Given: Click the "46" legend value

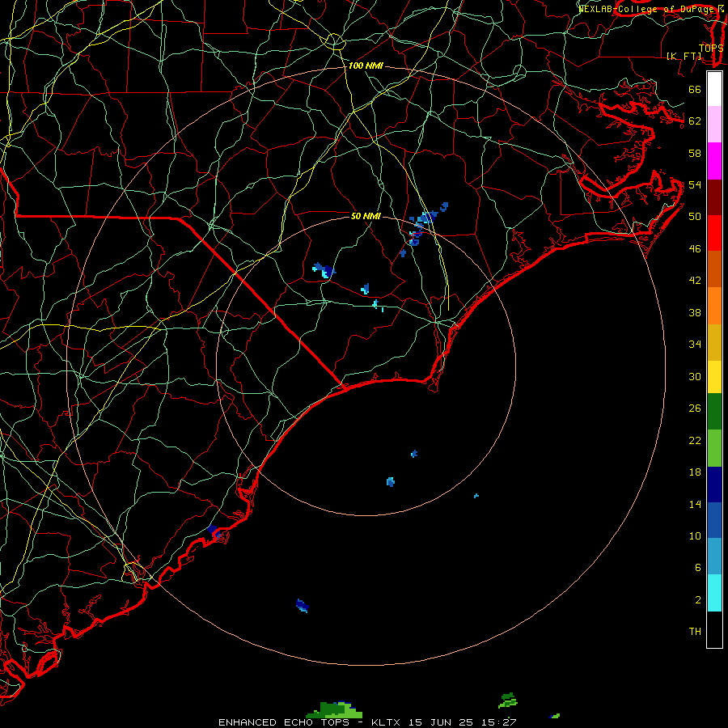Looking at the screenshot, I should 695,249.
